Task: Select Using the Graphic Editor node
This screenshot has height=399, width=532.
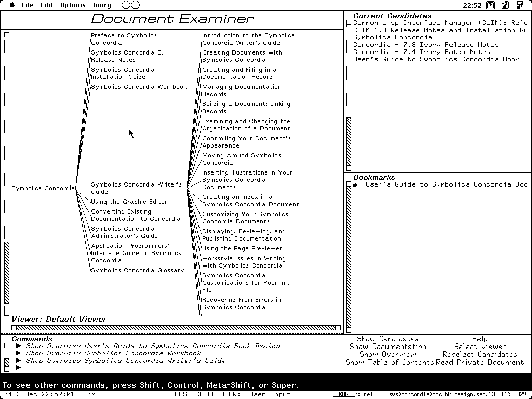Action: click(129, 202)
